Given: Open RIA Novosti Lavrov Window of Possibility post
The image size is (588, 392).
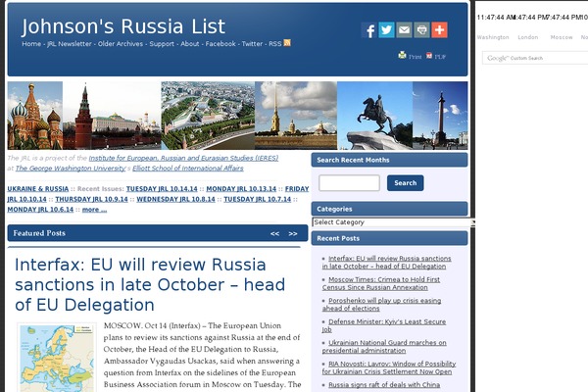Looking at the screenshot, I should point(389,367).
